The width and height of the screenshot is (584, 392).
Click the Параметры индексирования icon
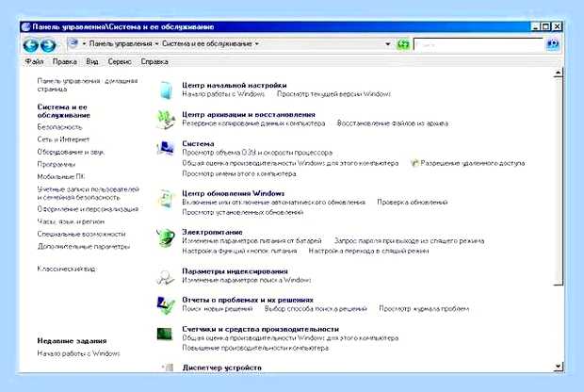pyautogui.click(x=166, y=277)
